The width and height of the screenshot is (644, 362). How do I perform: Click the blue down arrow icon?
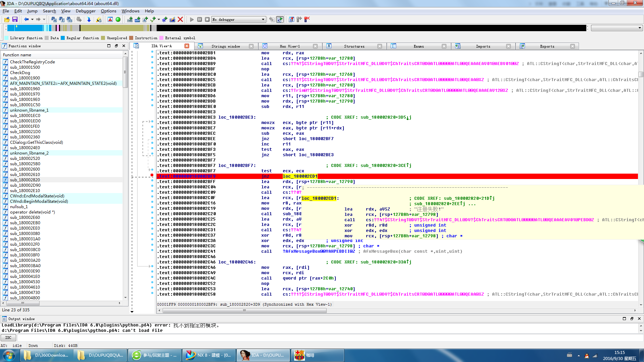click(x=89, y=19)
